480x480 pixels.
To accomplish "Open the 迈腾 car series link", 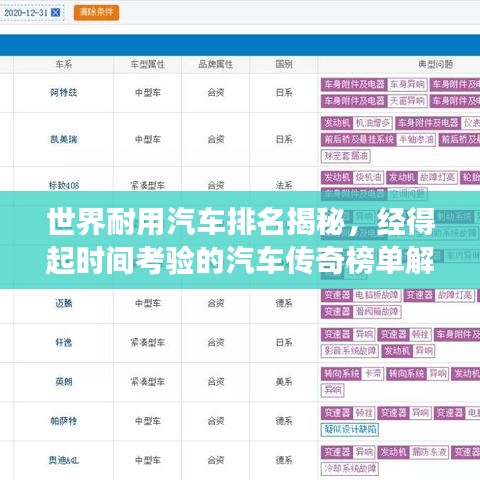I will click(64, 303).
